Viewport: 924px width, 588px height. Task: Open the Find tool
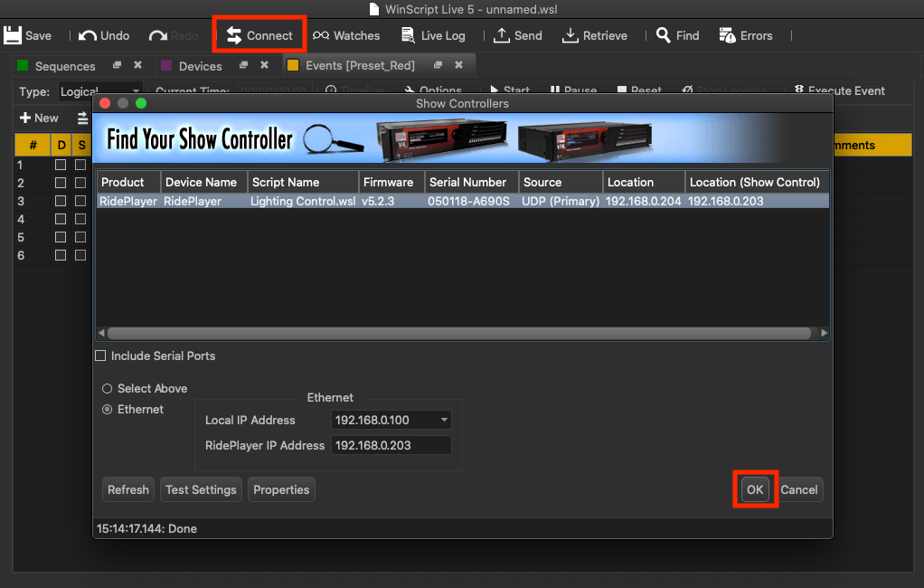[678, 35]
